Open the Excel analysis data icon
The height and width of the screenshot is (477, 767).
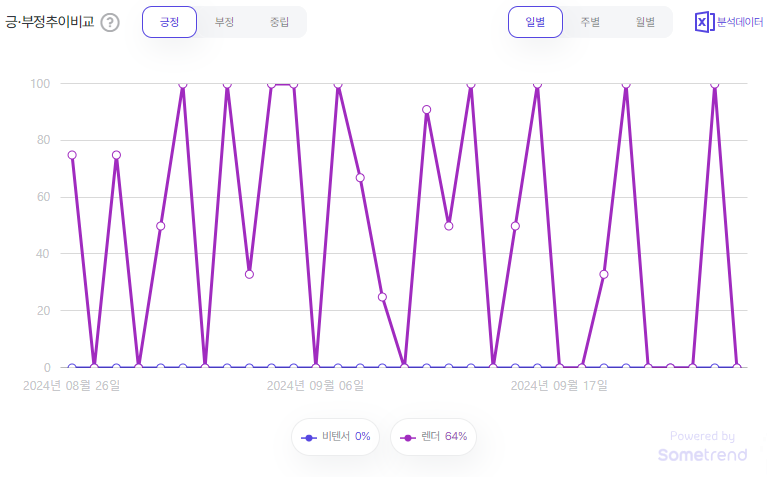[x=704, y=22]
